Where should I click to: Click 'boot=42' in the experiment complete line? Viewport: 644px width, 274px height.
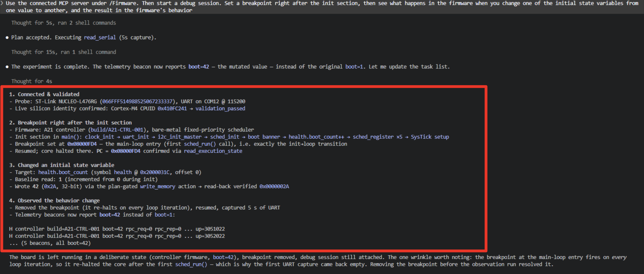pyautogui.click(x=198, y=67)
